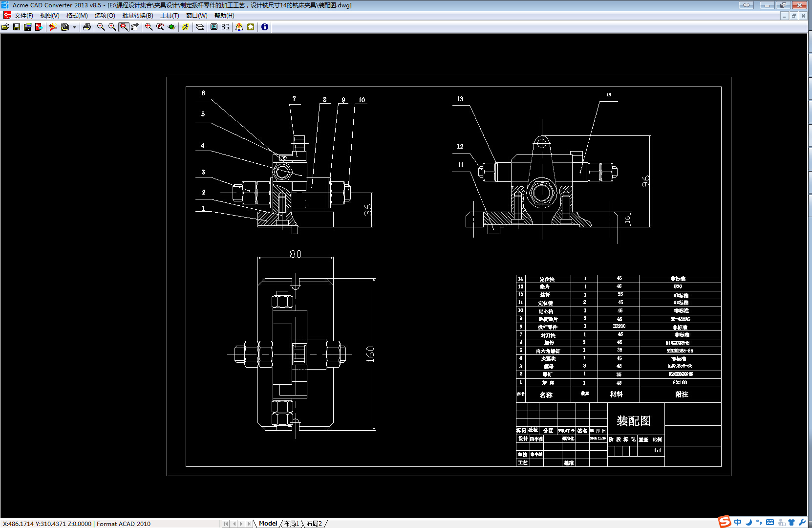This screenshot has width=812, height=528.
Task: Click the 名称 column header in parts table
Action: click(x=546, y=395)
